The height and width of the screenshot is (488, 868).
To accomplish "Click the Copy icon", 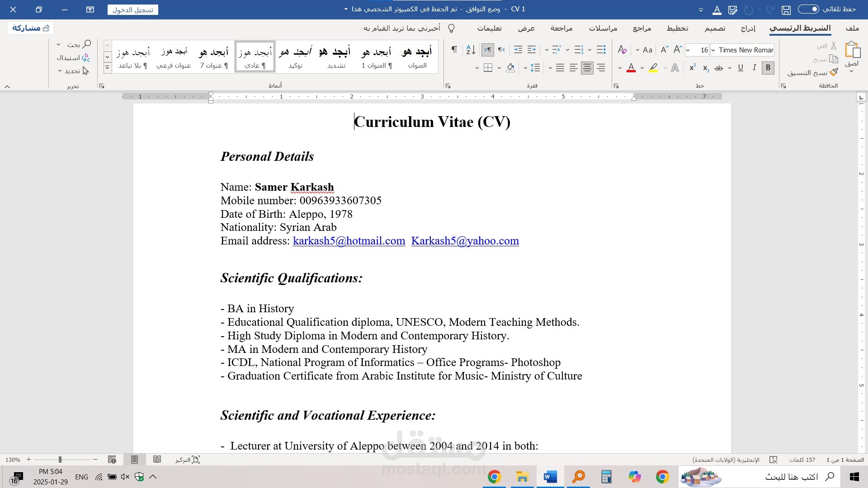I will click(x=834, y=59).
